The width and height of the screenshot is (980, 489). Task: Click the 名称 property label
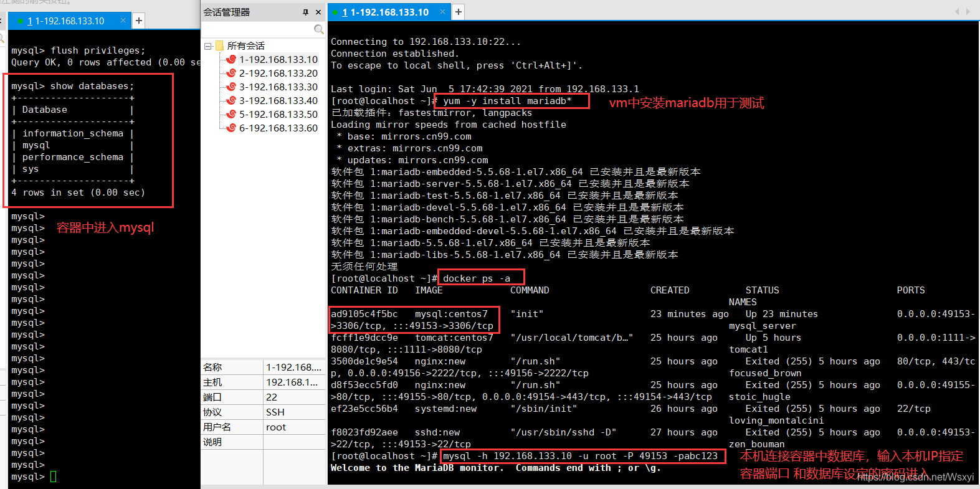tap(212, 367)
